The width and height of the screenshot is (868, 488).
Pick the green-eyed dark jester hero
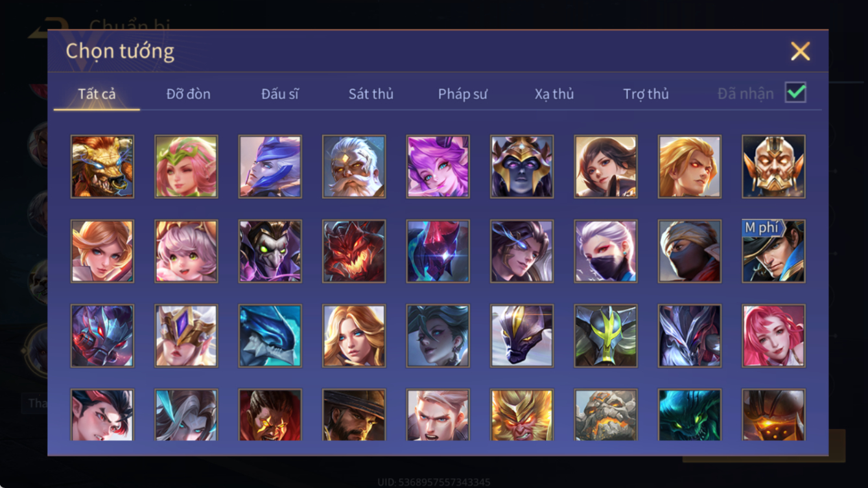270,251
